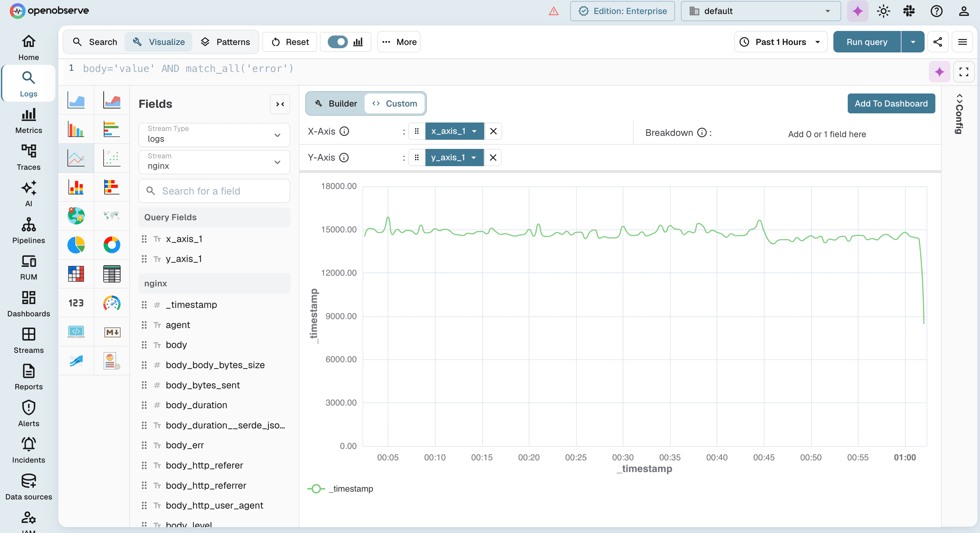This screenshot has width=980, height=533.
Task: Click the Search for a field input
Action: pyautogui.click(x=214, y=191)
